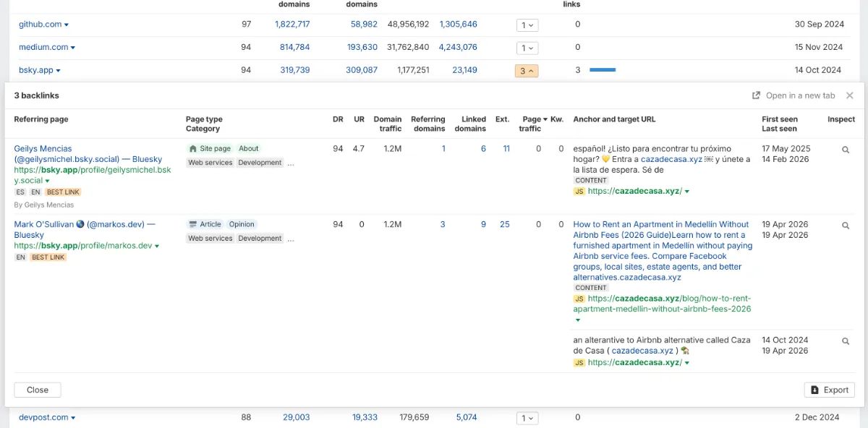Click the Opinion category tag
This screenshot has width=868, height=428.
point(242,225)
